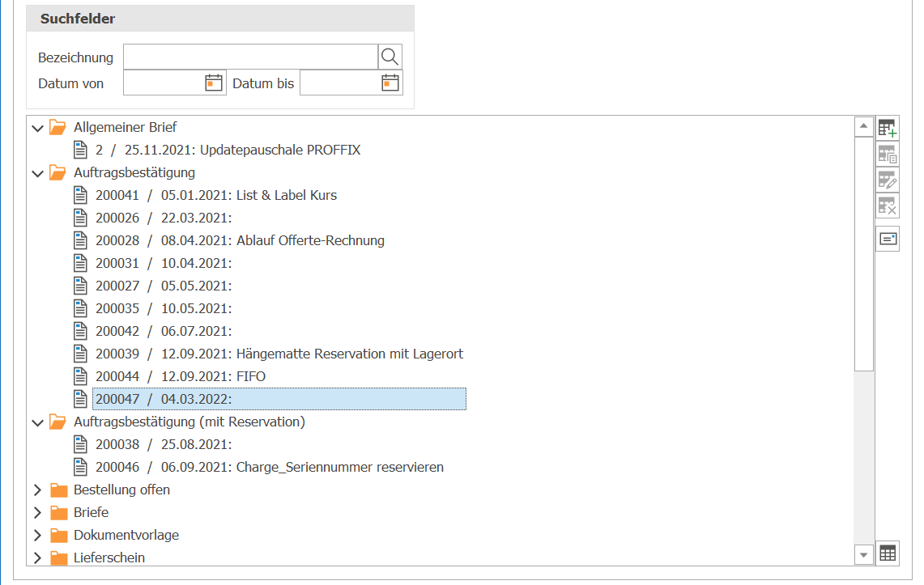Expand the Dokumentvorlage folder
924x585 pixels.
(x=38, y=536)
